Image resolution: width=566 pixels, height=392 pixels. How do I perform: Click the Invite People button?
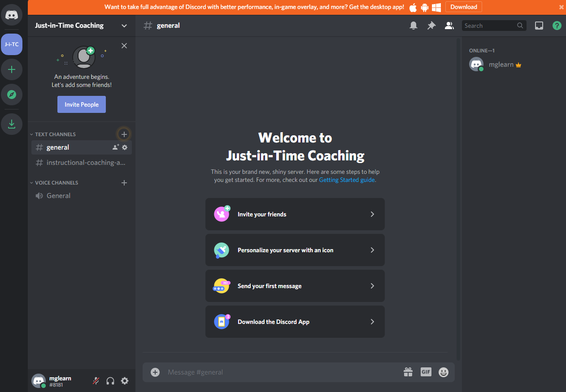(x=82, y=104)
